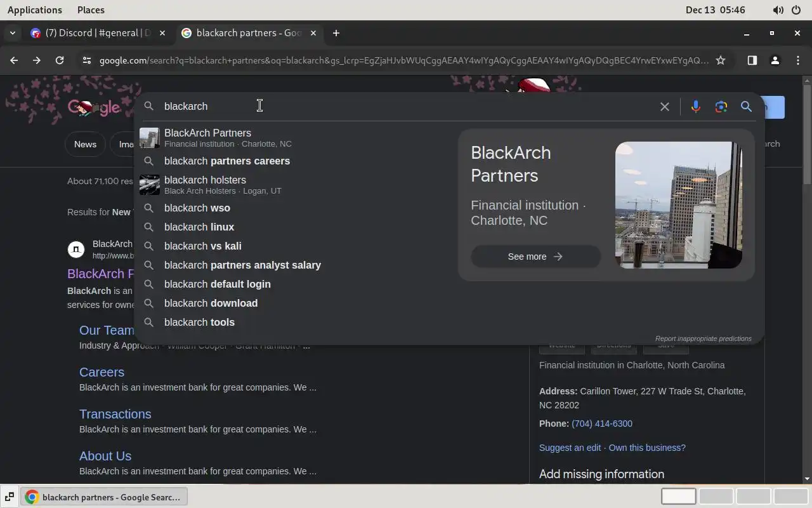Switch to the Discord #general tab
Viewport: 812px width, 508px height.
pos(99,33)
